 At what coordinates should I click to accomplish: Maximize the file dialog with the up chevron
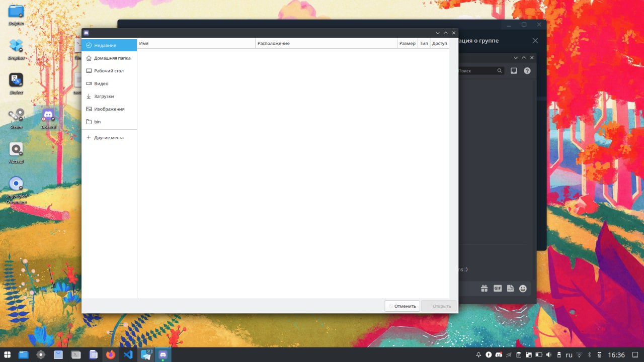coord(446,33)
